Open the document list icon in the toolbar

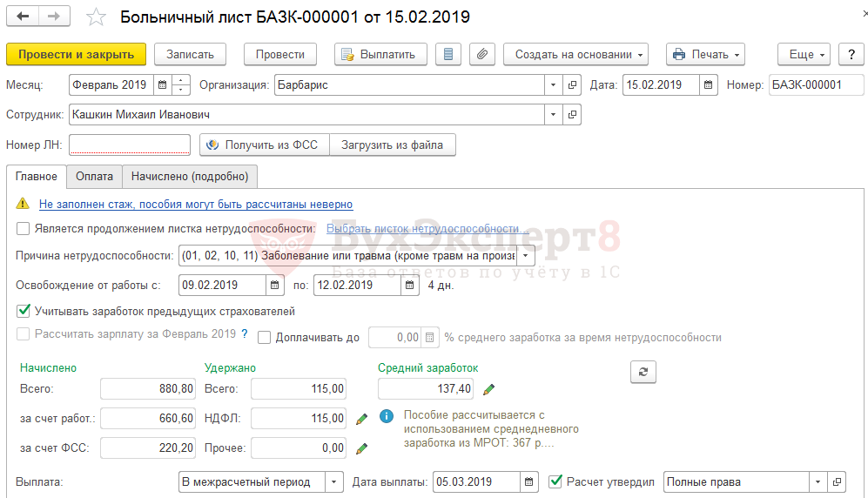click(x=447, y=54)
